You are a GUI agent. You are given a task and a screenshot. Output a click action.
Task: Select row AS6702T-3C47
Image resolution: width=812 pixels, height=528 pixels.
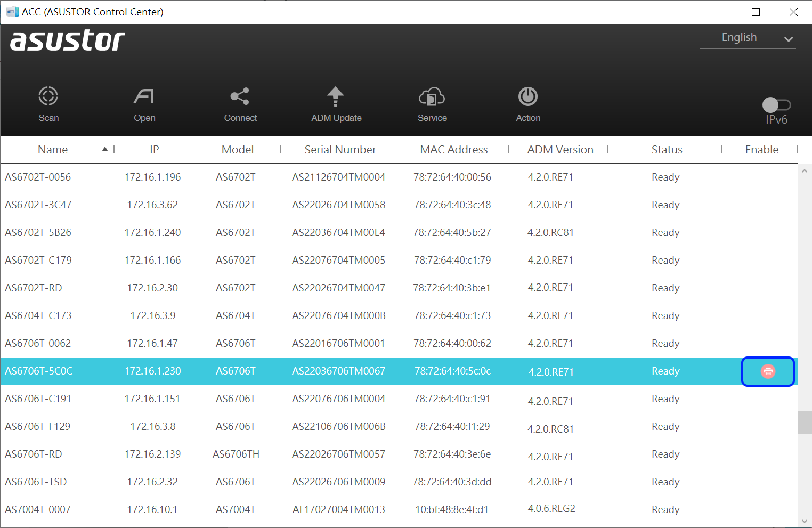click(x=399, y=205)
